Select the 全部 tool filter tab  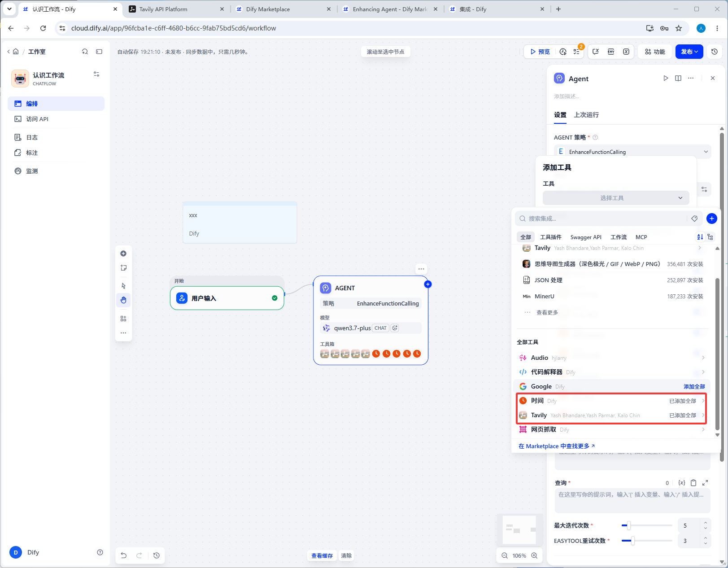[x=526, y=237]
